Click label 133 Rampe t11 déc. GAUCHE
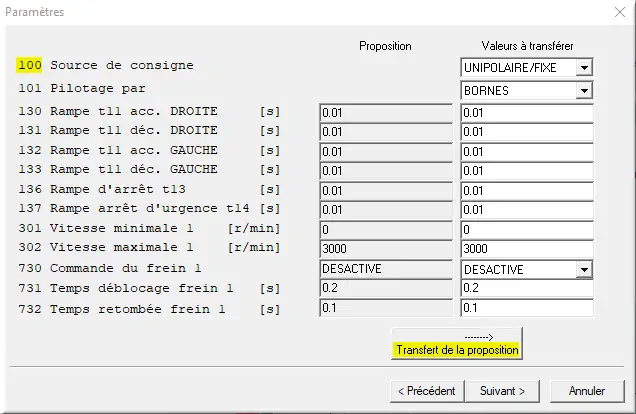 tap(118, 169)
